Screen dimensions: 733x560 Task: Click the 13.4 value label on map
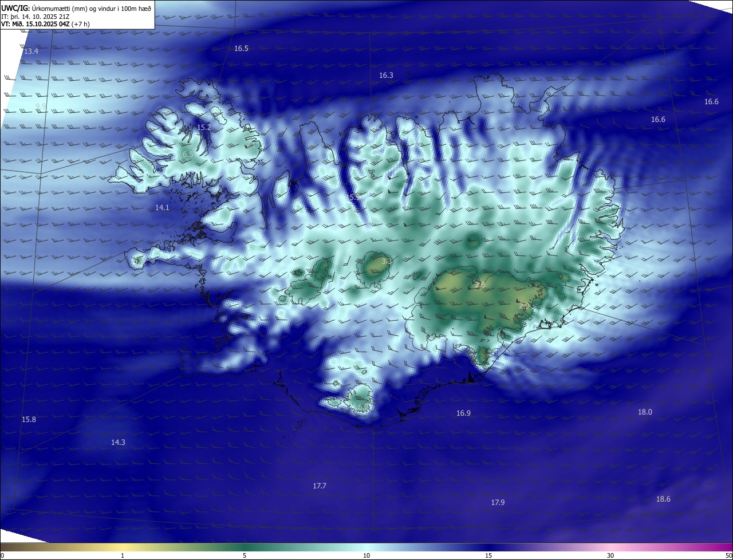click(x=31, y=52)
